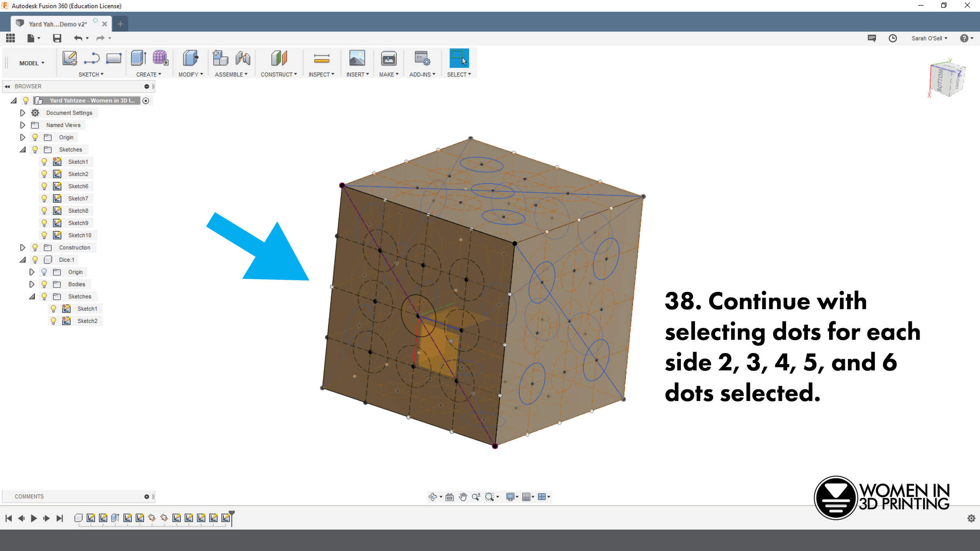Click the timeline playhead marker
Image resolution: width=980 pixels, height=551 pixels.
(x=232, y=518)
